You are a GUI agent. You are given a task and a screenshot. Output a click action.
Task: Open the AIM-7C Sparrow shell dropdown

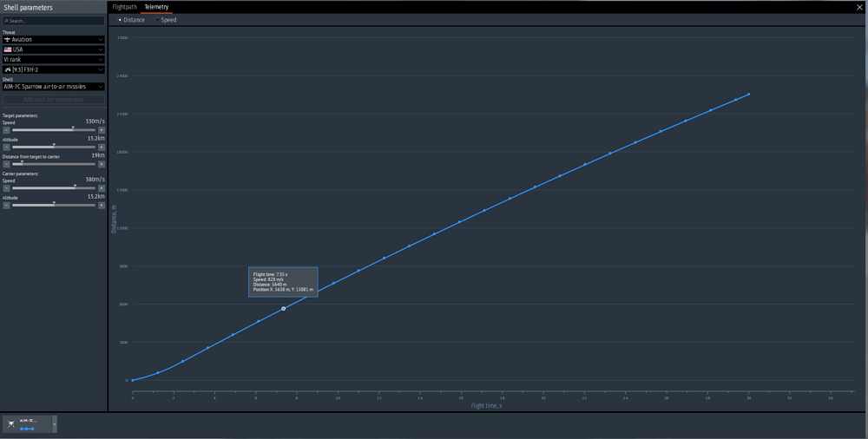(53, 87)
